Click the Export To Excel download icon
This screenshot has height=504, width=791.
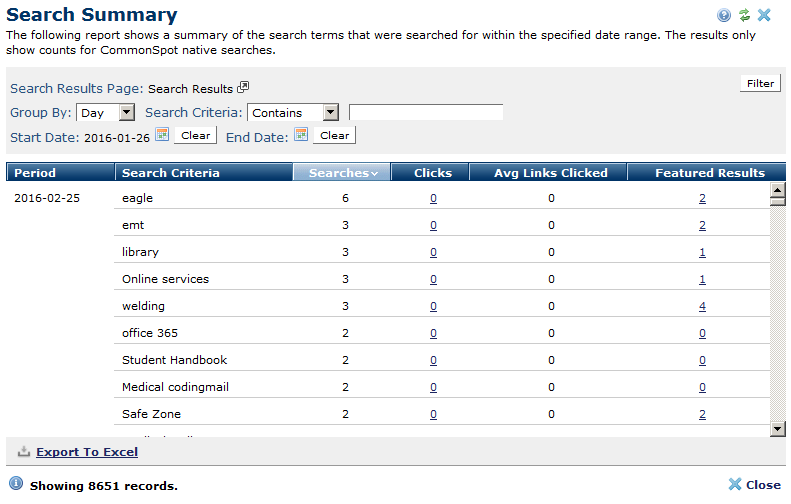[24, 452]
